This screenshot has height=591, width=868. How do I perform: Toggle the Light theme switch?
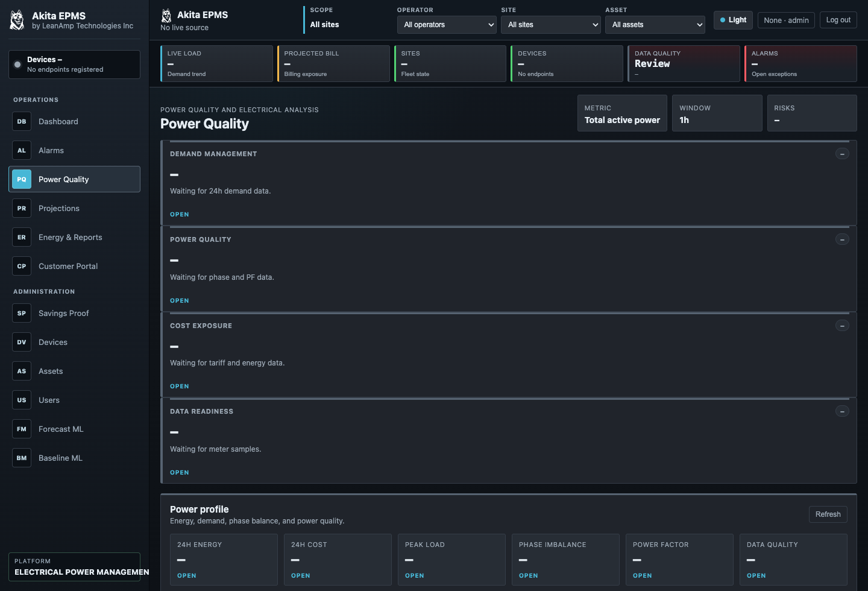(x=733, y=20)
